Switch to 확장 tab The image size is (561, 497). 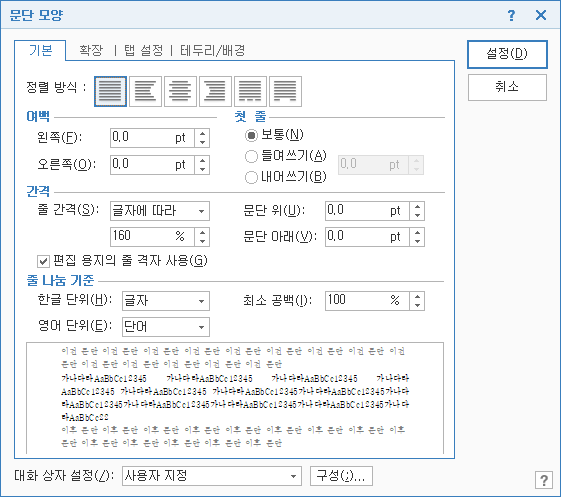(x=91, y=50)
